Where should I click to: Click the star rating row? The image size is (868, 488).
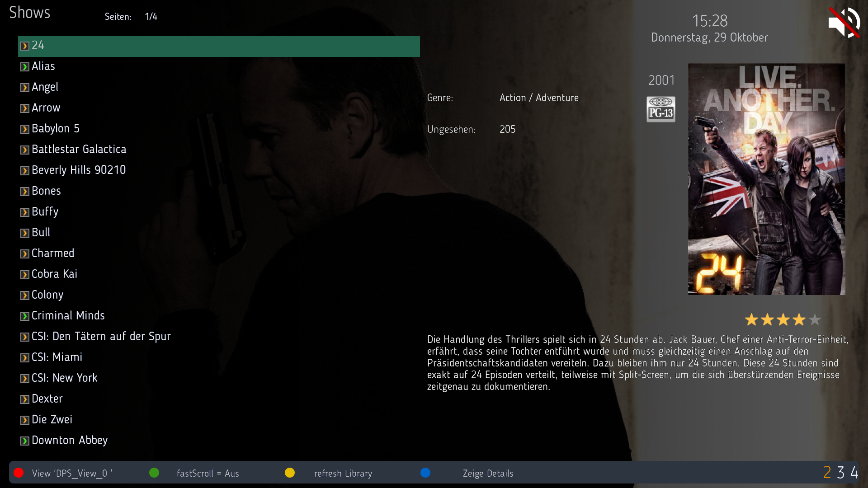point(783,320)
